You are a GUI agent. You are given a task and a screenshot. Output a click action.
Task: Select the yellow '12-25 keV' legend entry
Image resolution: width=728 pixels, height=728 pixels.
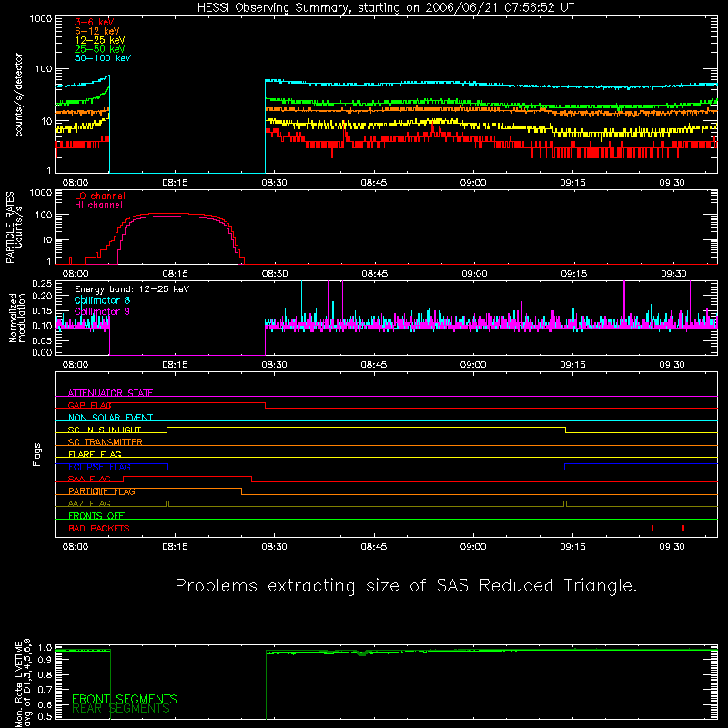click(99, 40)
